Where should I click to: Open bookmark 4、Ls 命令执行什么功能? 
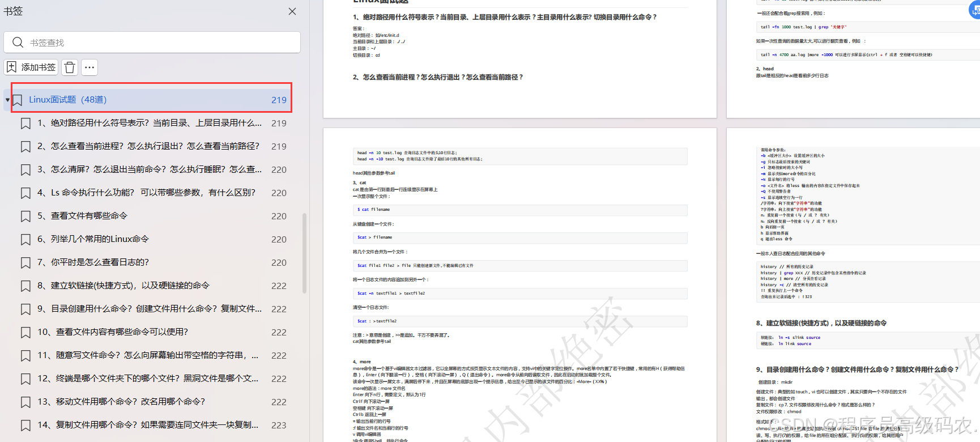click(x=147, y=193)
